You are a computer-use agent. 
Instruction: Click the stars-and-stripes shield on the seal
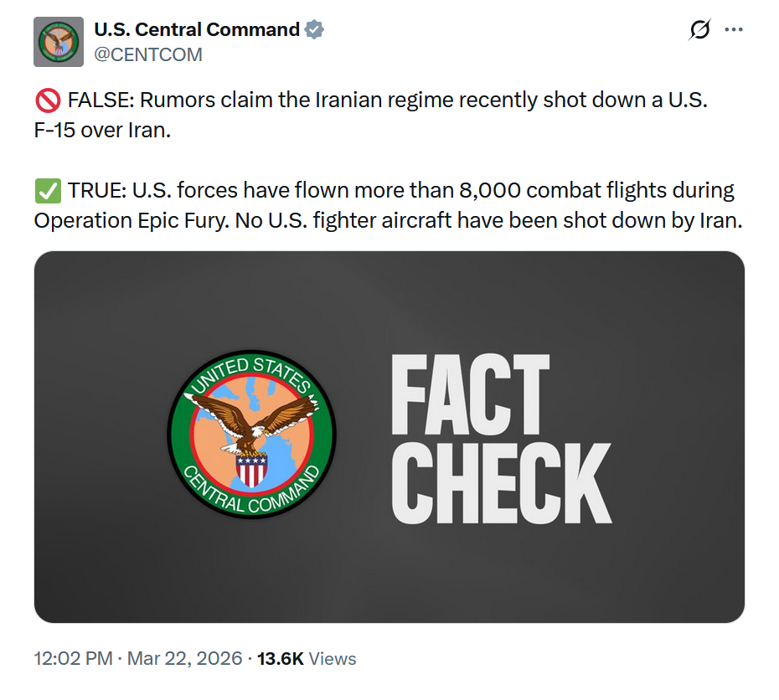click(x=251, y=471)
